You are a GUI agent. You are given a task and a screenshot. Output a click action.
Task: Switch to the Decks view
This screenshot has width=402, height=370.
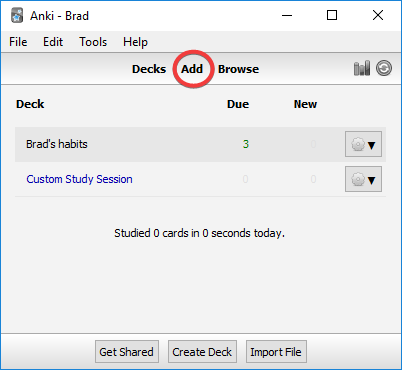click(x=149, y=69)
